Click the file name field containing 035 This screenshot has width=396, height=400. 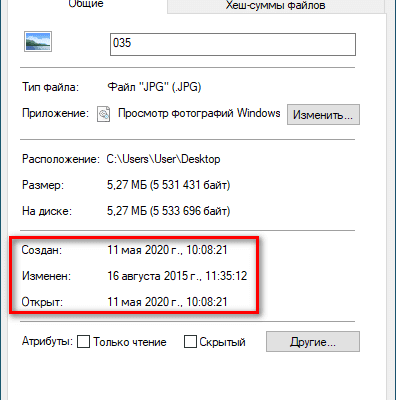point(233,44)
